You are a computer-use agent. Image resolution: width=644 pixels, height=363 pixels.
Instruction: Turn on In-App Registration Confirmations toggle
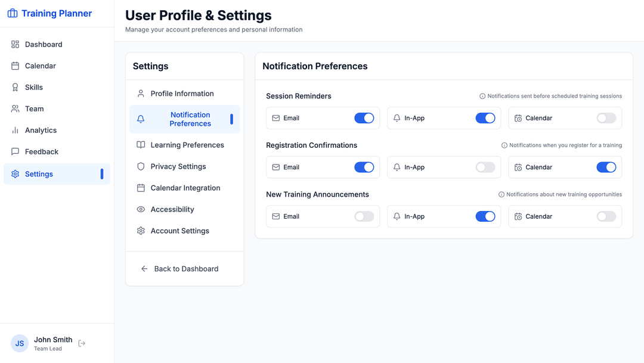point(485,167)
